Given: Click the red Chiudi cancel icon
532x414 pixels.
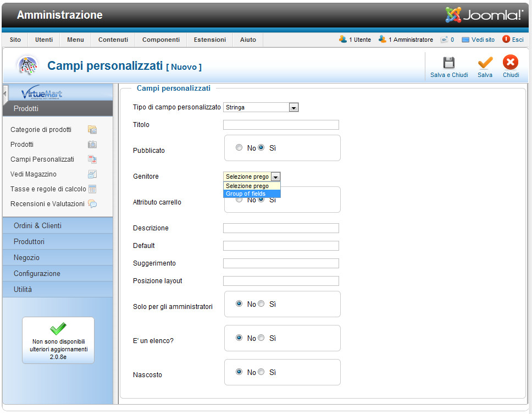Looking at the screenshot, I should pos(511,63).
